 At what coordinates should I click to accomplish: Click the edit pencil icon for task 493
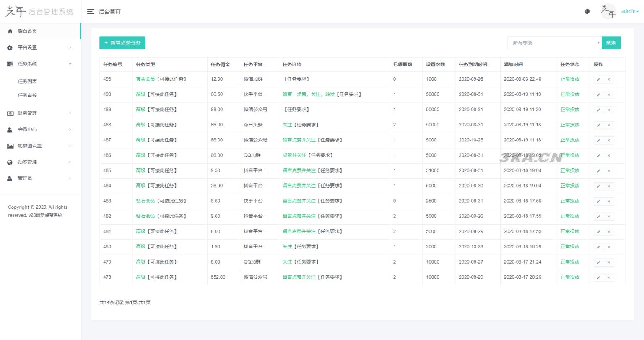[x=598, y=79]
